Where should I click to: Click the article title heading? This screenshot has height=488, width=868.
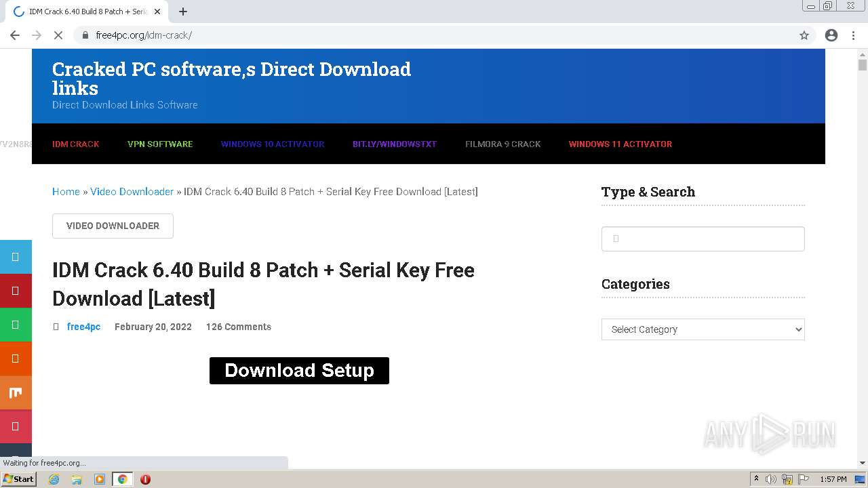click(x=263, y=284)
